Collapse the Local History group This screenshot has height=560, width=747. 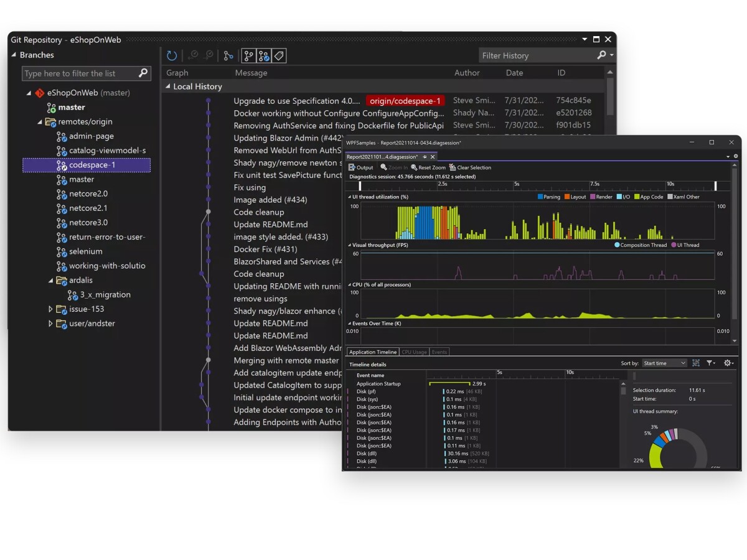[168, 86]
